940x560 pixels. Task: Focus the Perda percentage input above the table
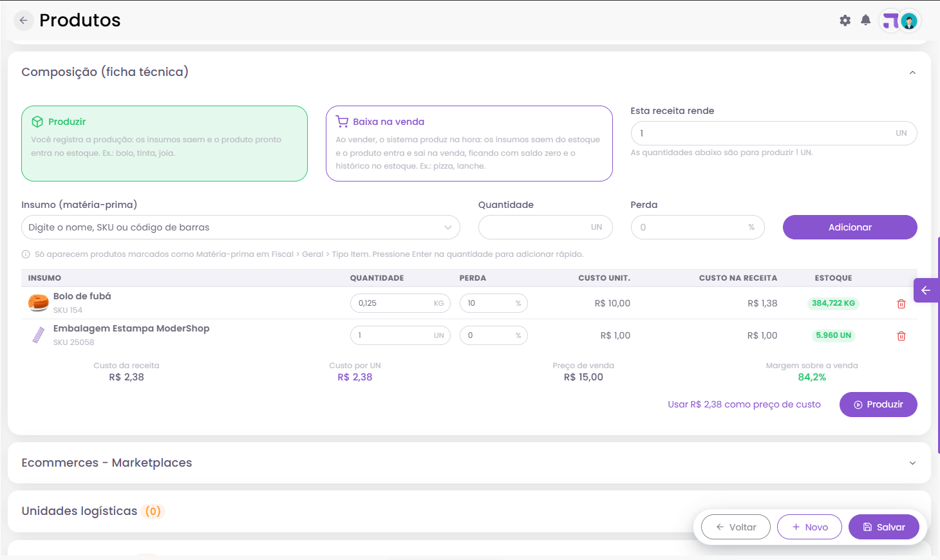698,227
